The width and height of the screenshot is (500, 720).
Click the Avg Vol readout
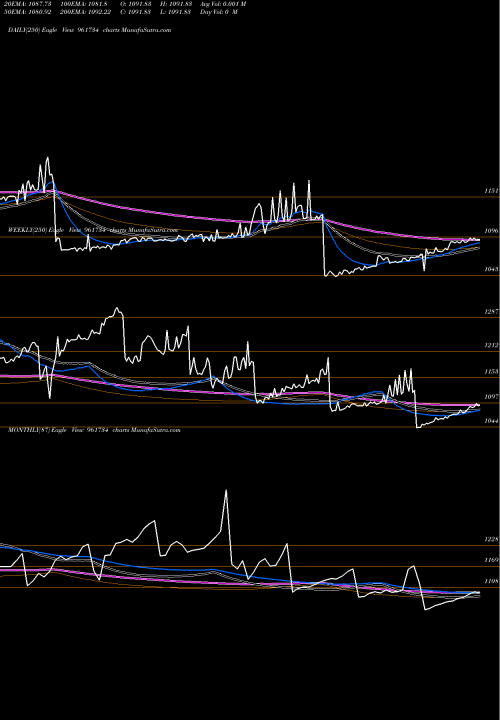pos(223,4)
